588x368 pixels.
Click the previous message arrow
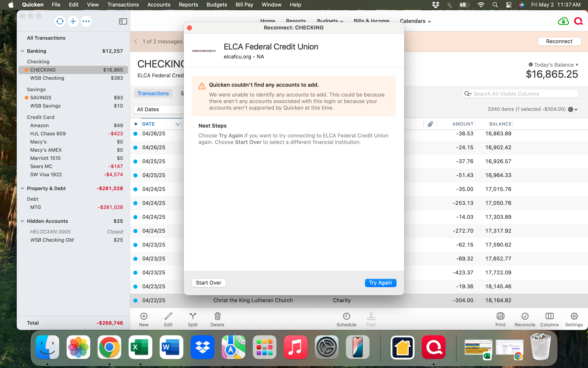[136, 42]
